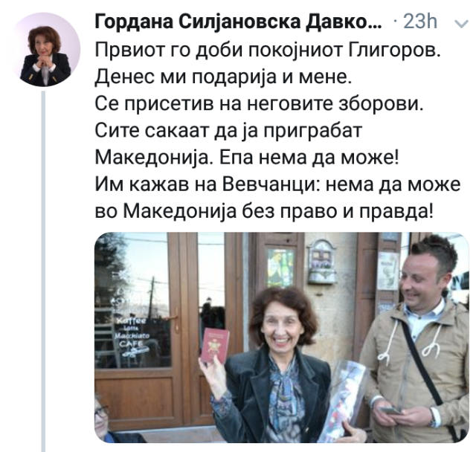
Task: Select the phone in the man's hands
Action: pos(390,411)
